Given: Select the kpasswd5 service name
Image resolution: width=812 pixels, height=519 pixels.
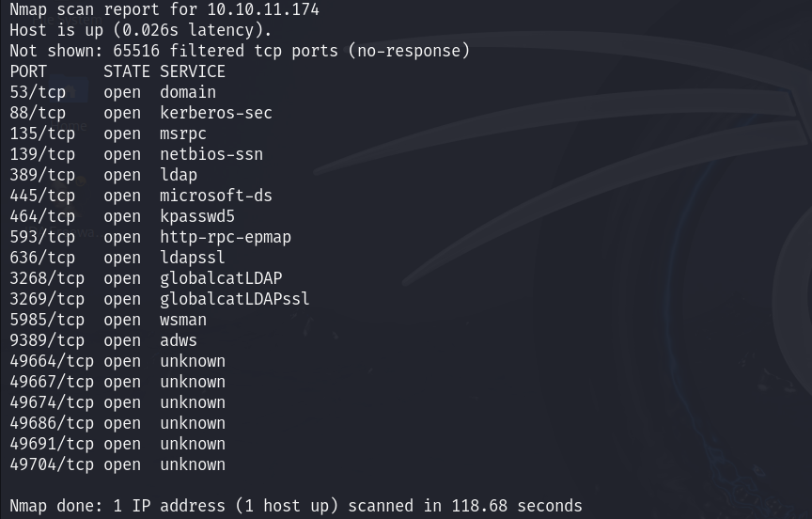Looking at the screenshot, I should (x=197, y=216).
